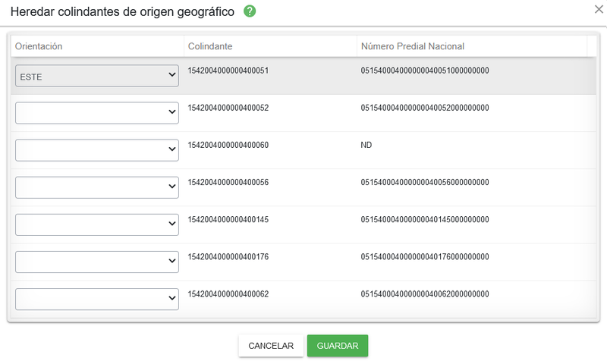Select colindante cell 1542004000000400051
Image resolution: width=607 pixels, height=364 pixels.
[228, 71]
